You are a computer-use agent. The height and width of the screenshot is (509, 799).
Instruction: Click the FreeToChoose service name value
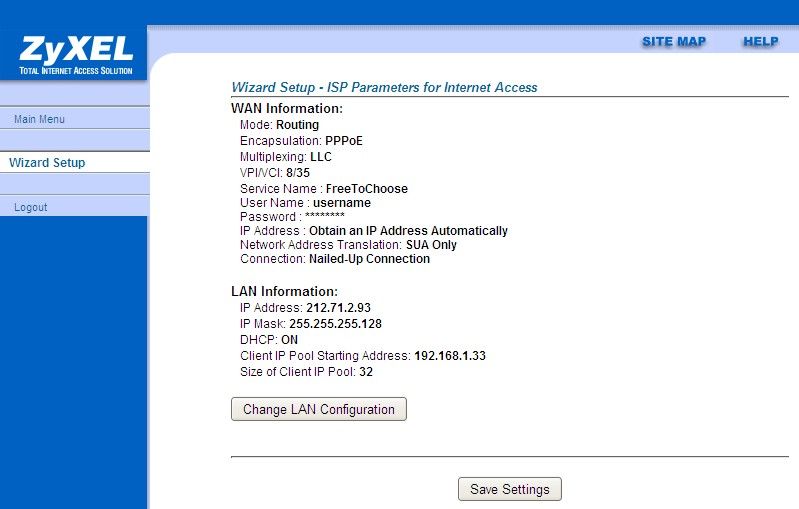(366, 189)
